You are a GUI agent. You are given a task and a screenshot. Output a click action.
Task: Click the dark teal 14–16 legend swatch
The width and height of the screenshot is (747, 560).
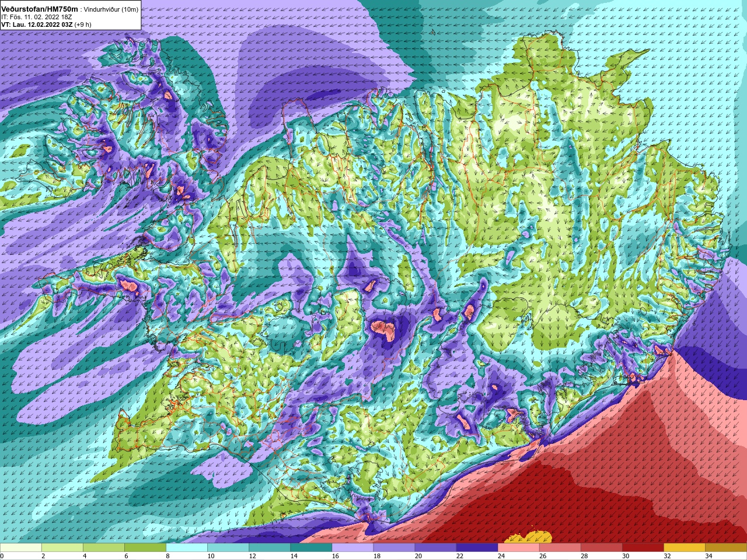(x=311, y=548)
